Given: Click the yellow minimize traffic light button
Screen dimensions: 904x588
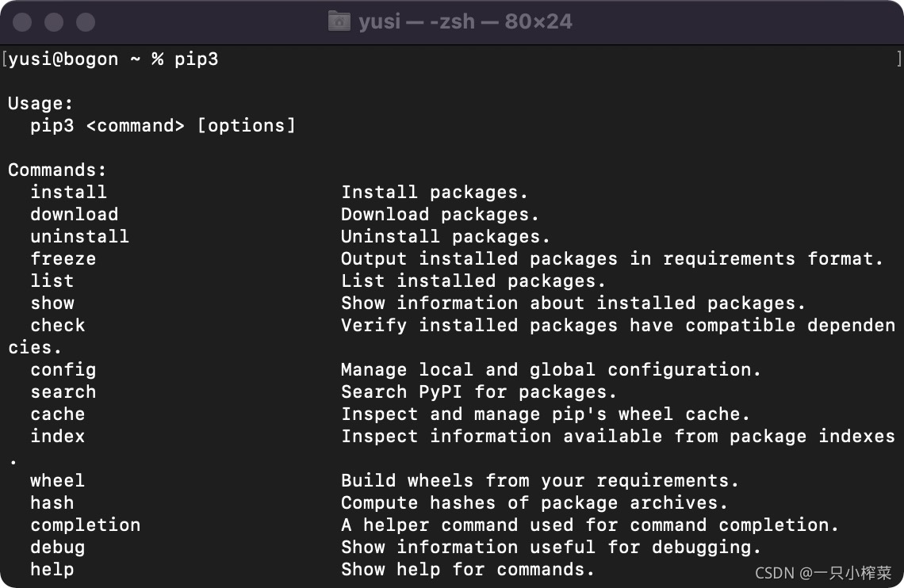Looking at the screenshot, I should (x=53, y=21).
